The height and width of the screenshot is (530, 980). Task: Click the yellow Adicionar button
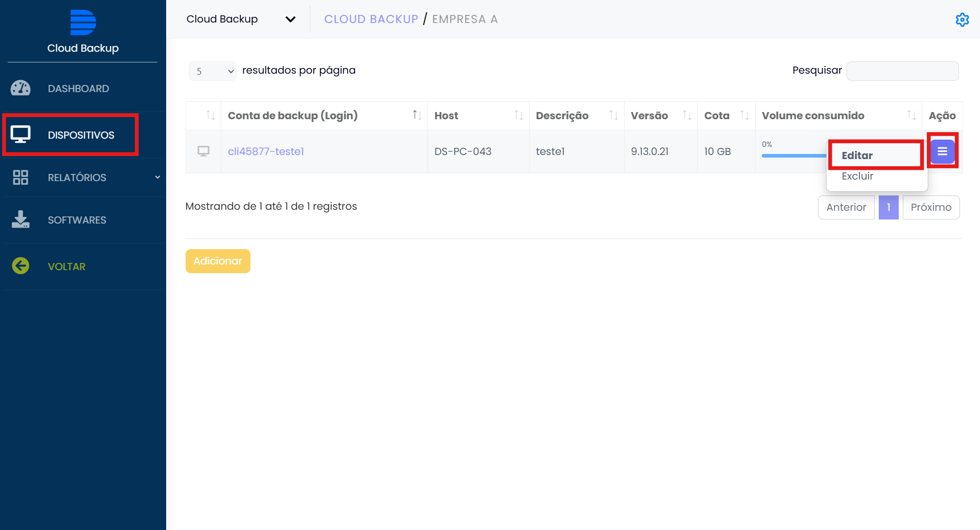coord(218,261)
